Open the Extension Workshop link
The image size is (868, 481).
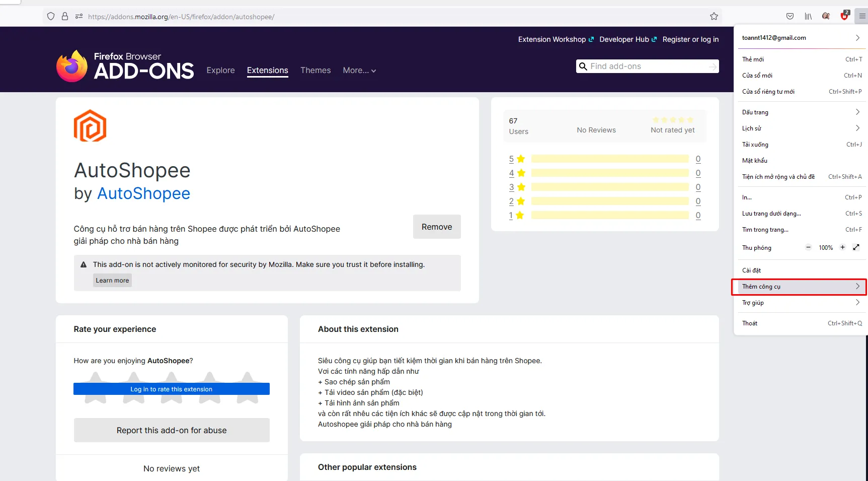click(x=556, y=39)
